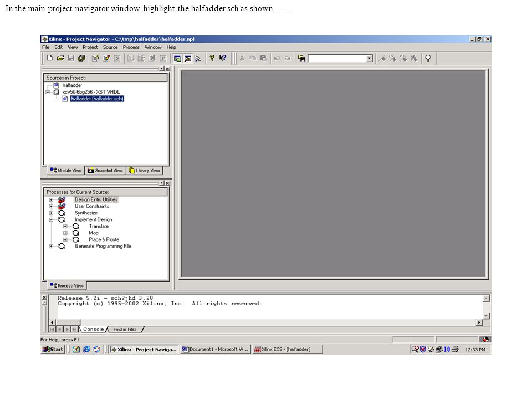
Task: Click the Add Source pencil toolbar icon
Action: [106, 58]
